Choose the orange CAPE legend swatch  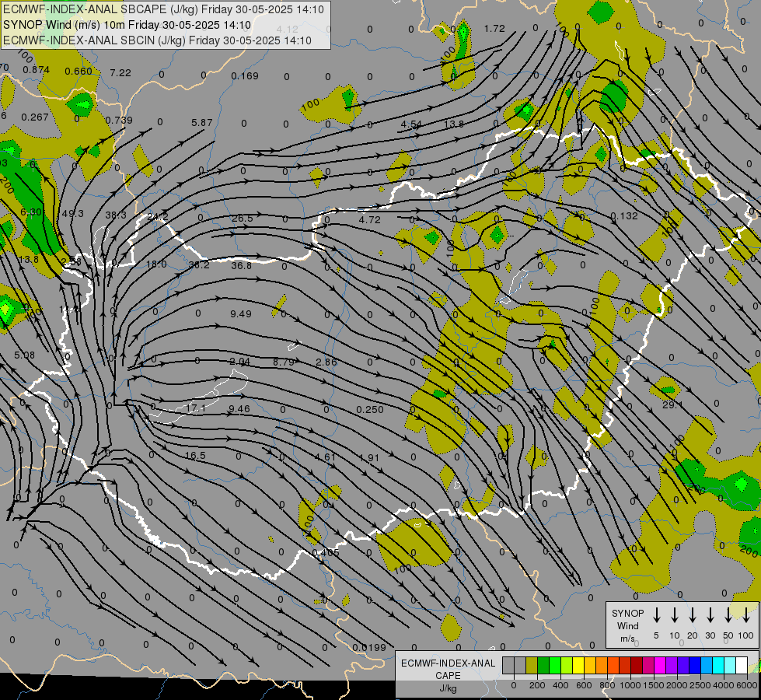(602, 665)
